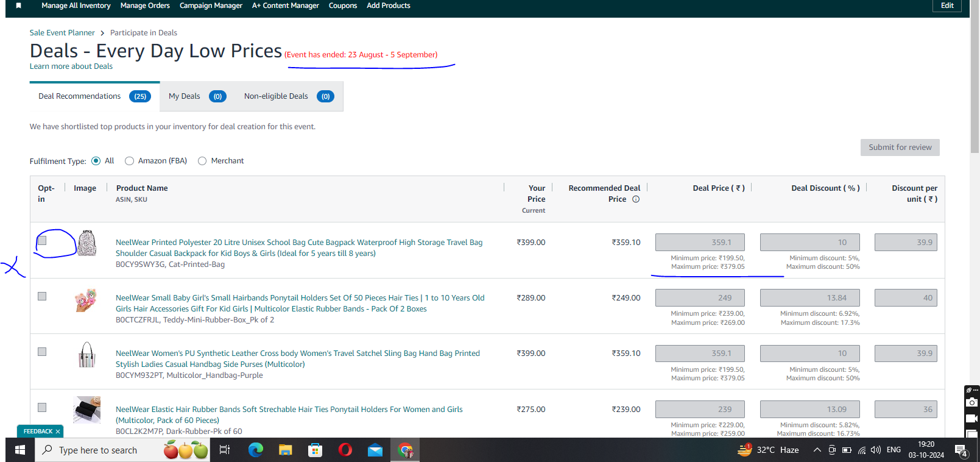Open NeelWear Small Baby Girl's Hairbands link
980x462 pixels.
click(300, 304)
